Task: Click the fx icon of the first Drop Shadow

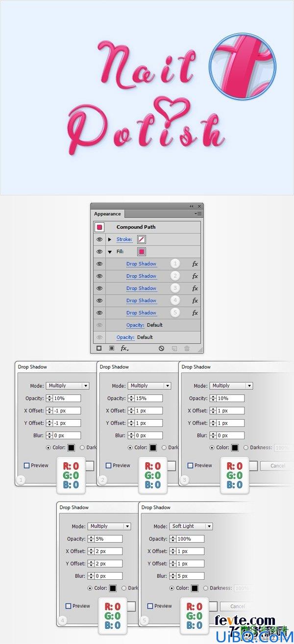Action: click(195, 264)
